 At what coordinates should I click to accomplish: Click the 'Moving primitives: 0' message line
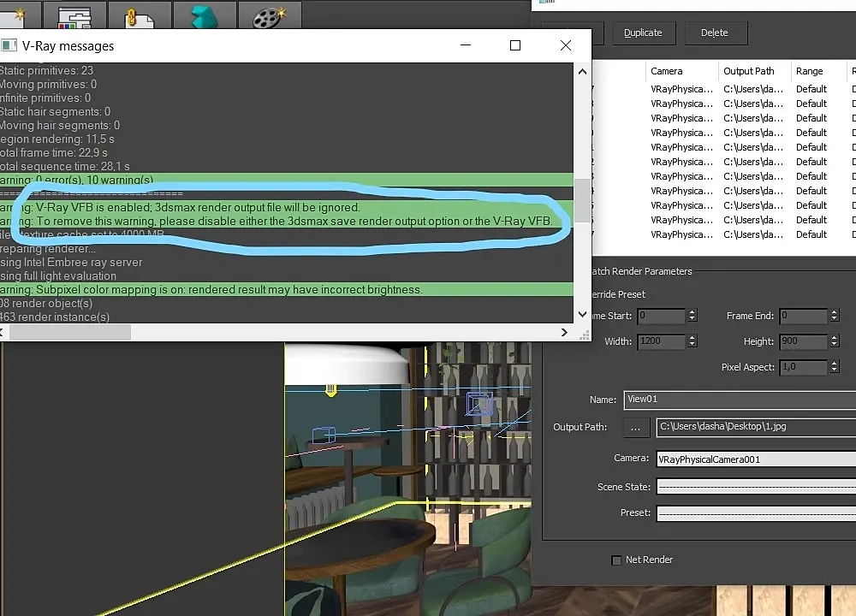click(x=49, y=84)
